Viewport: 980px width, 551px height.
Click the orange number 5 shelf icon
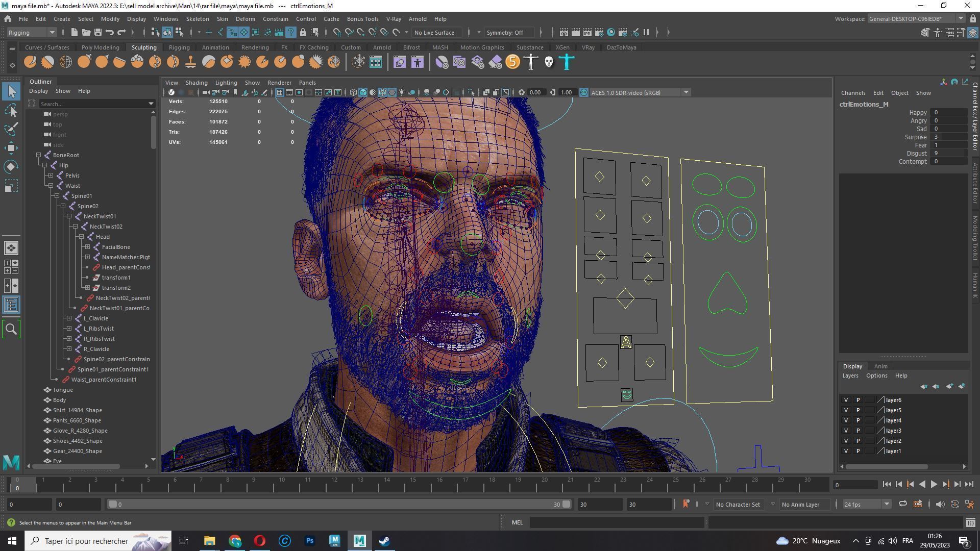click(x=512, y=62)
